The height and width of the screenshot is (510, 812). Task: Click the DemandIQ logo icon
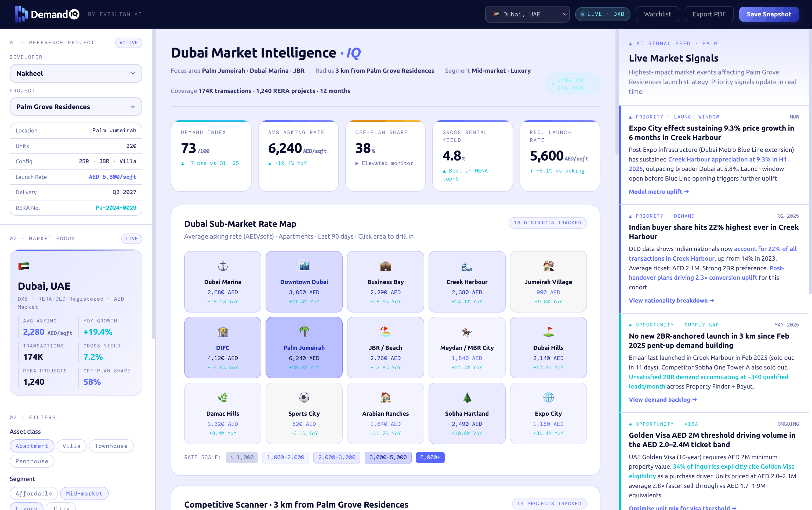coord(21,14)
